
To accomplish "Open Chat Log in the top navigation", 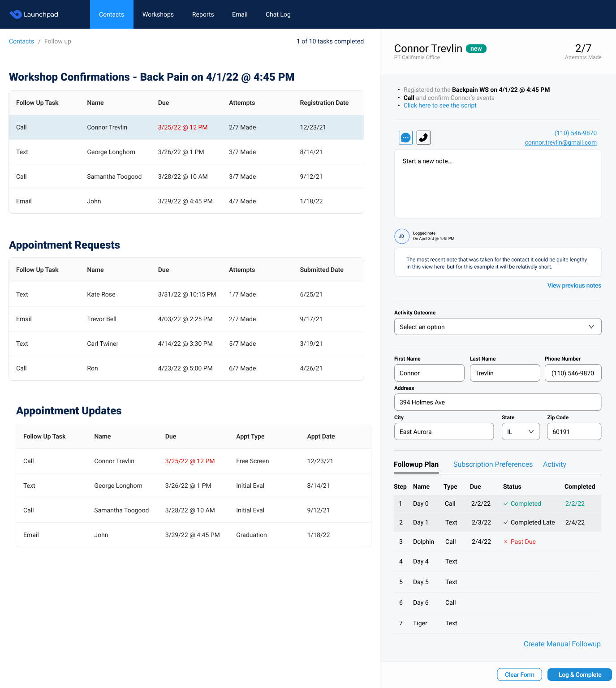I will pyautogui.click(x=277, y=14).
